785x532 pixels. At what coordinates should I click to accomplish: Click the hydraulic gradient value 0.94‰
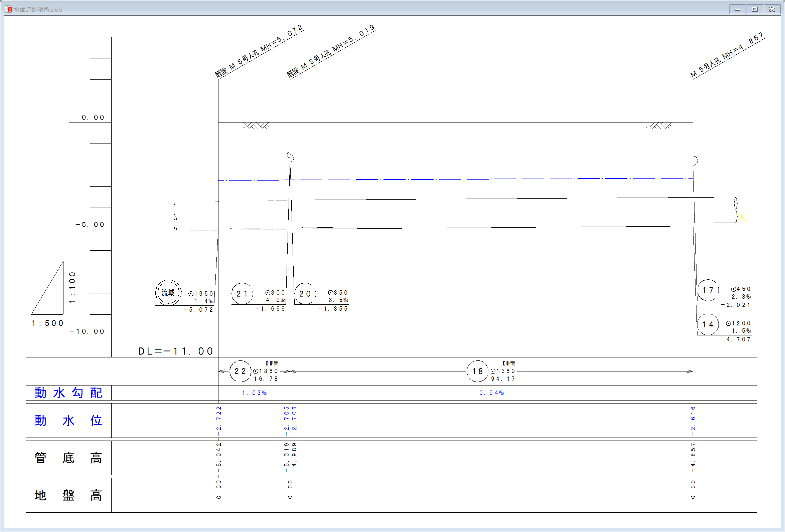491,393
